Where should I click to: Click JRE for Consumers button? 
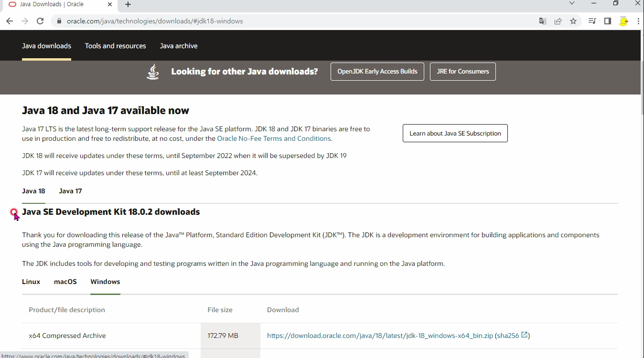[463, 72]
